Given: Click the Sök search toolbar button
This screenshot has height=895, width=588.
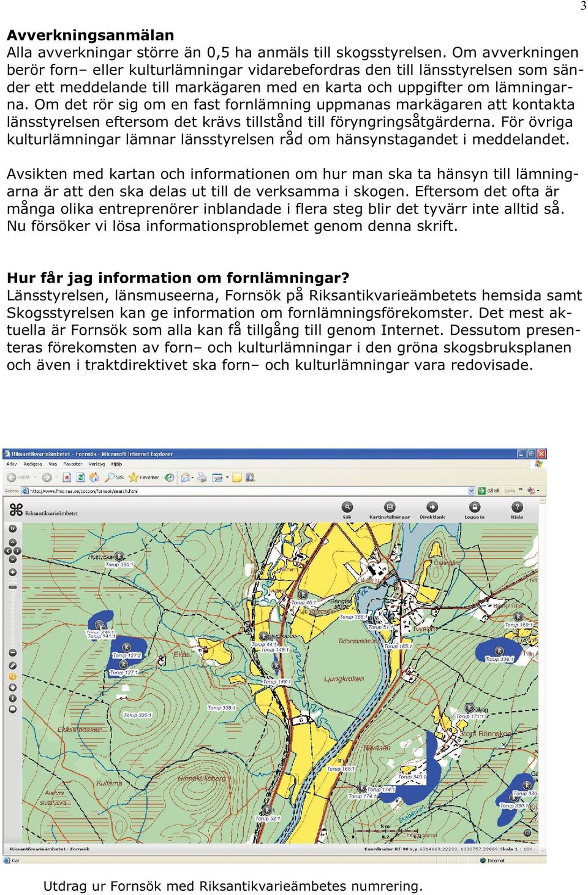Looking at the screenshot, I should pos(115,477).
